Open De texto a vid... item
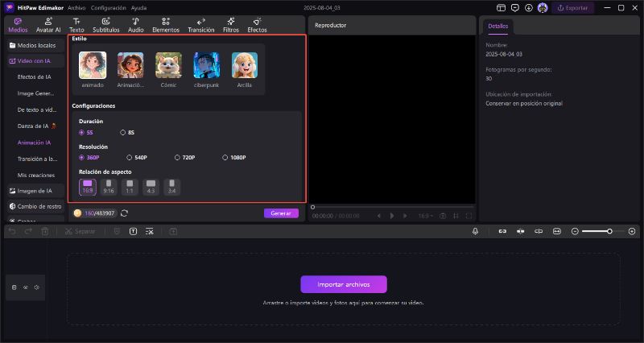Viewport: 644px width, 343px height. click(37, 110)
